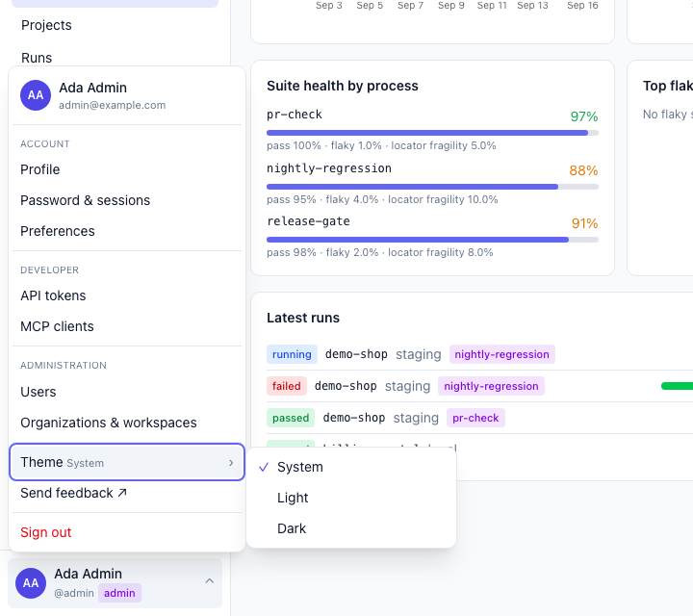Click the passed status badge
This screenshot has height=616, width=693.
click(x=291, y=418)
